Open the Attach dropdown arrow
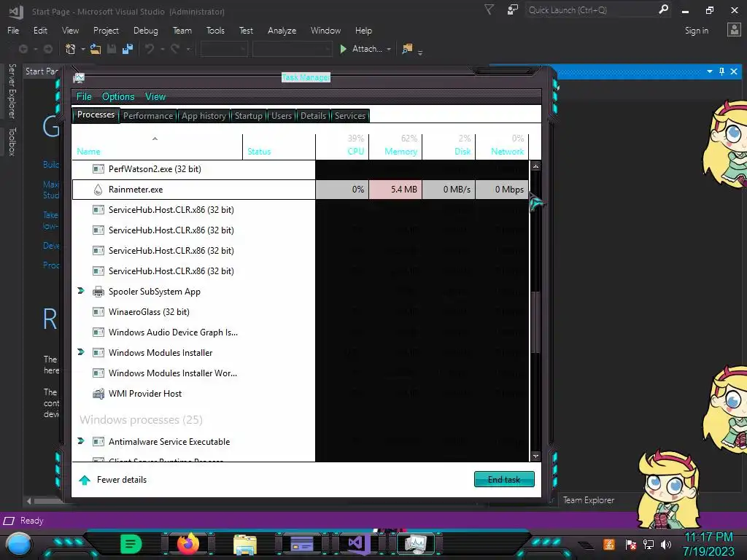 tap(389, 49)
